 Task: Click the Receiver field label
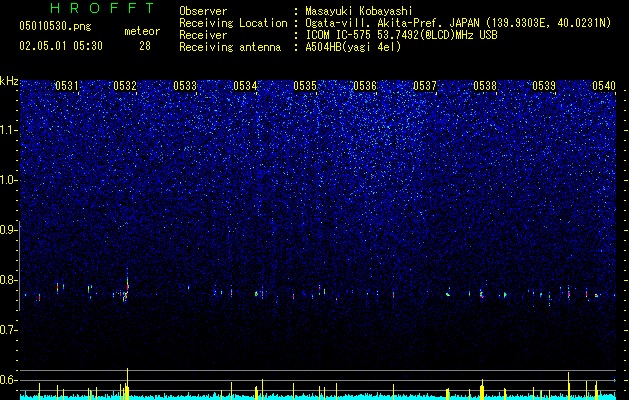[203, 35]
